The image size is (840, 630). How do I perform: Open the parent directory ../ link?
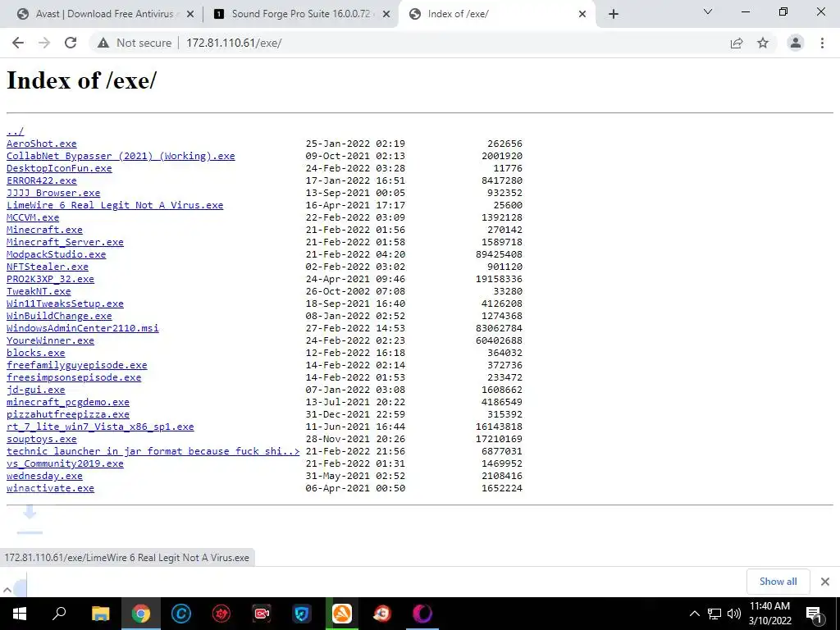[15, 131]
